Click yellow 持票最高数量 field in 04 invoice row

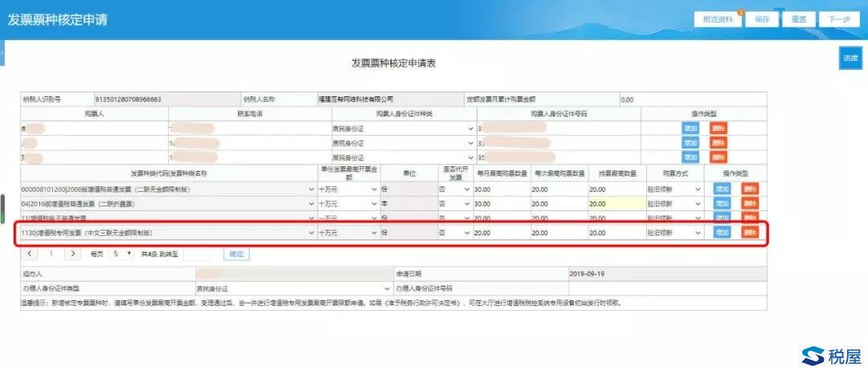615,204
